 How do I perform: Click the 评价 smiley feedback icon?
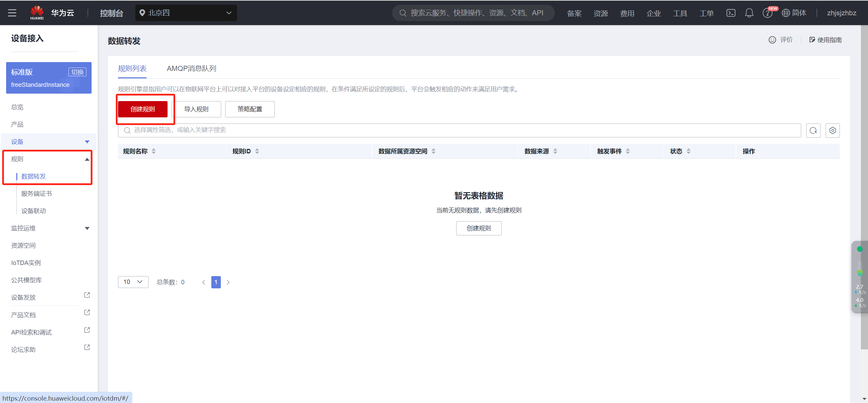[x=772, y=40]
